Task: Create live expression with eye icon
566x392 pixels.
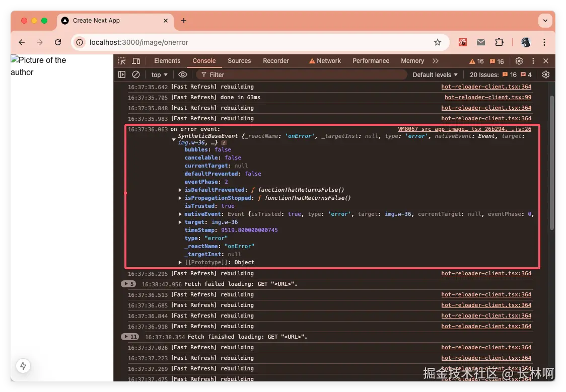Action: point(183,74)
